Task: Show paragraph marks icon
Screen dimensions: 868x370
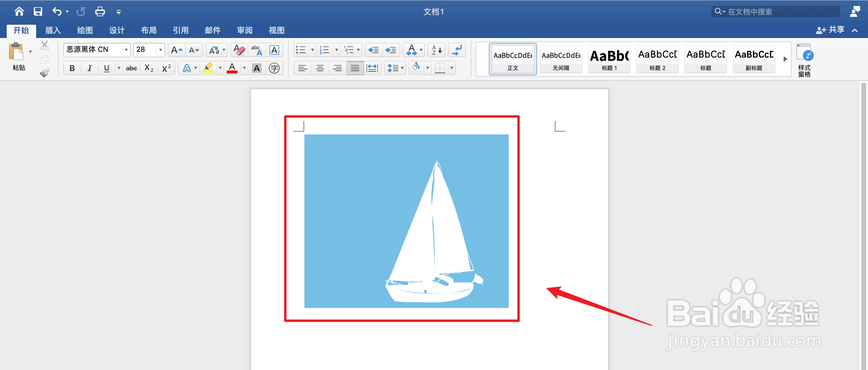Action: point(457,50)
